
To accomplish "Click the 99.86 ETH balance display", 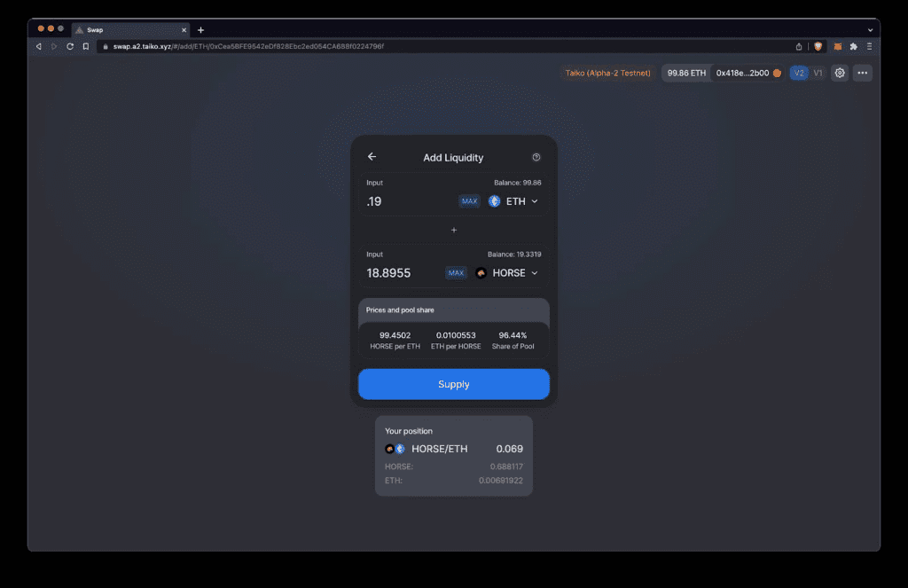I will 686,73.
